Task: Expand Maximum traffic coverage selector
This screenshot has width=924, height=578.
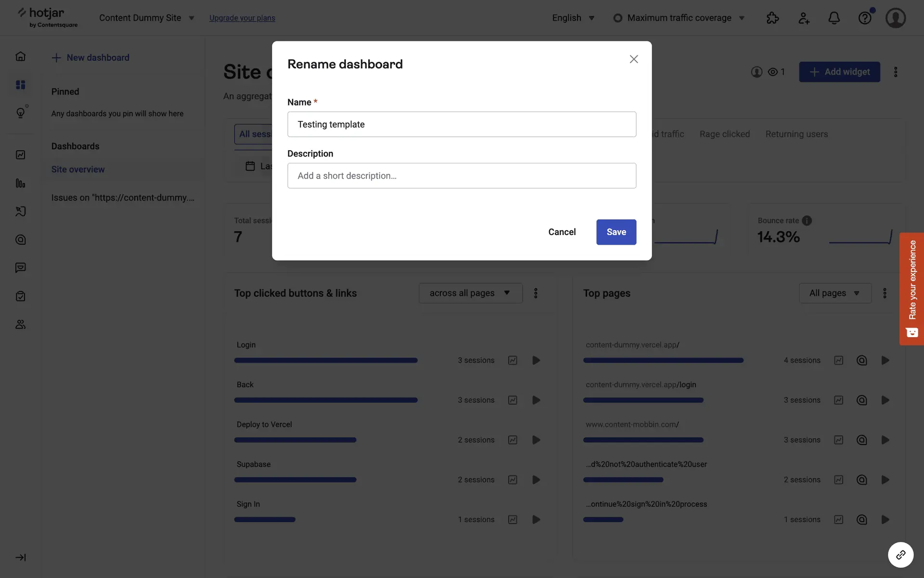Action: pyautogui.click(x=679, y=18)
